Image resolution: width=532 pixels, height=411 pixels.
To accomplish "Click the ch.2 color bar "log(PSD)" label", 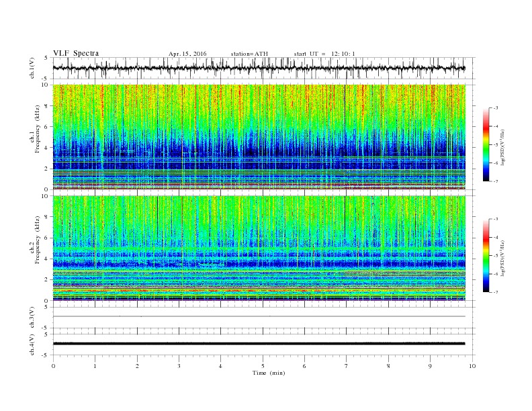I will coord(502,258).
